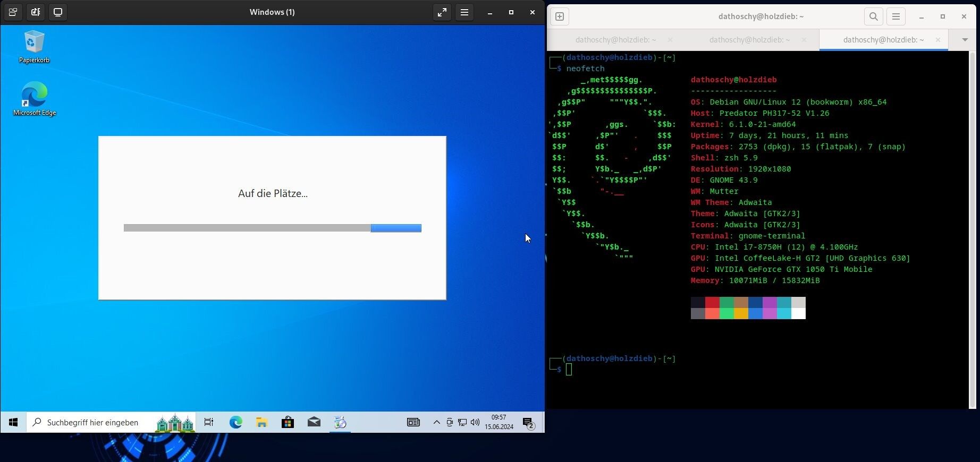Expand the terminal tab list dropdown arrow

(965, 40)
